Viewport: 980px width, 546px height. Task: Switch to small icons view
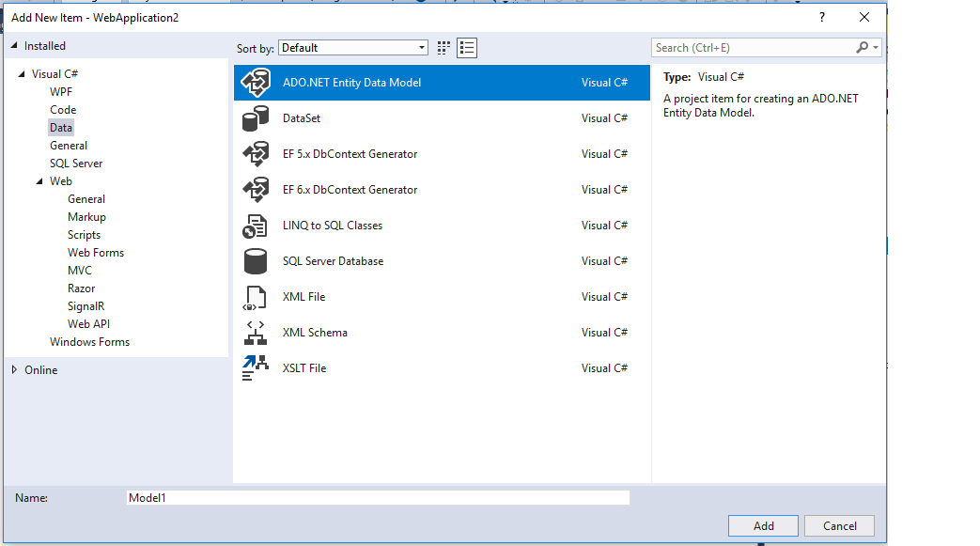click(444, 48)
